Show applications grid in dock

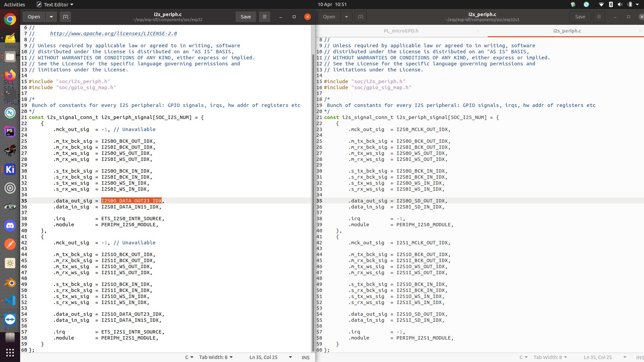10,352
